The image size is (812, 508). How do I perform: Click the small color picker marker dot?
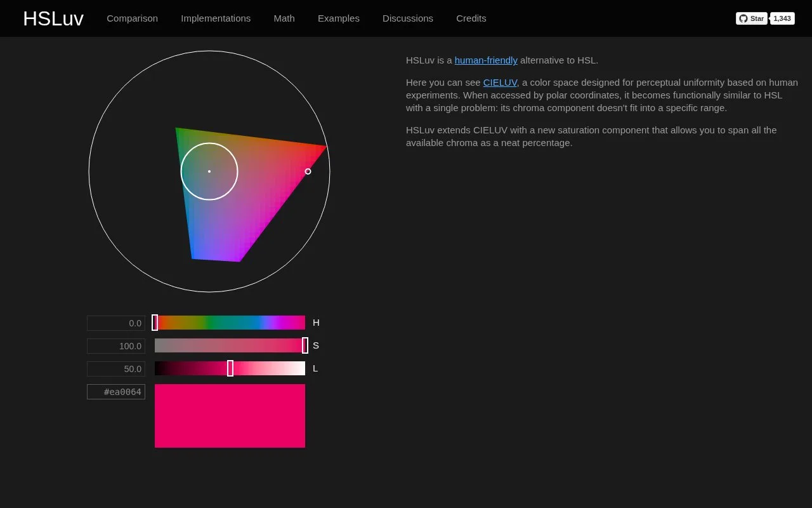point(308,171)
